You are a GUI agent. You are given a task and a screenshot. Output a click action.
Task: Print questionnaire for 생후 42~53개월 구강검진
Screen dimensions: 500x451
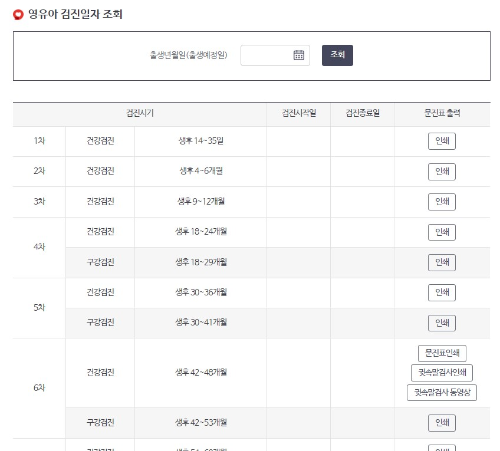(x=442, y=423)
